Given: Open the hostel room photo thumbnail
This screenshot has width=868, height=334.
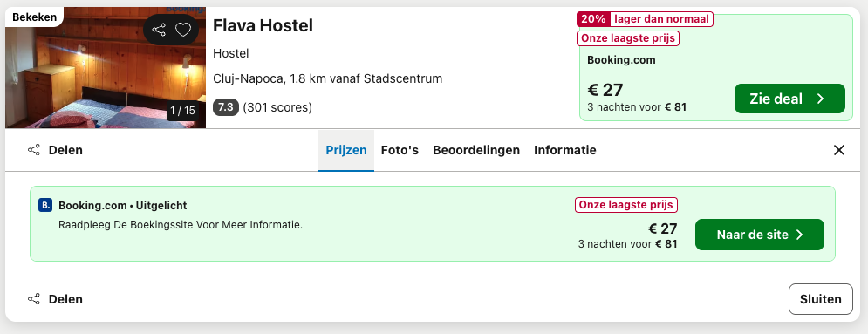Looking at the screenshot, I should pyautogui.click(x=106, y=67).
